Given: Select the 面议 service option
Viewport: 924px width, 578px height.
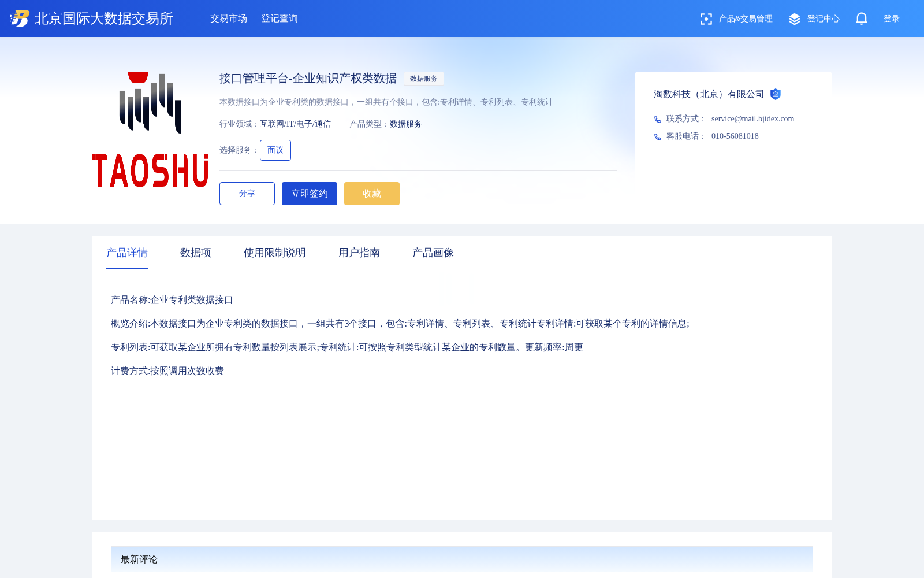Looking at the screenshot, I should pos(275,150).
